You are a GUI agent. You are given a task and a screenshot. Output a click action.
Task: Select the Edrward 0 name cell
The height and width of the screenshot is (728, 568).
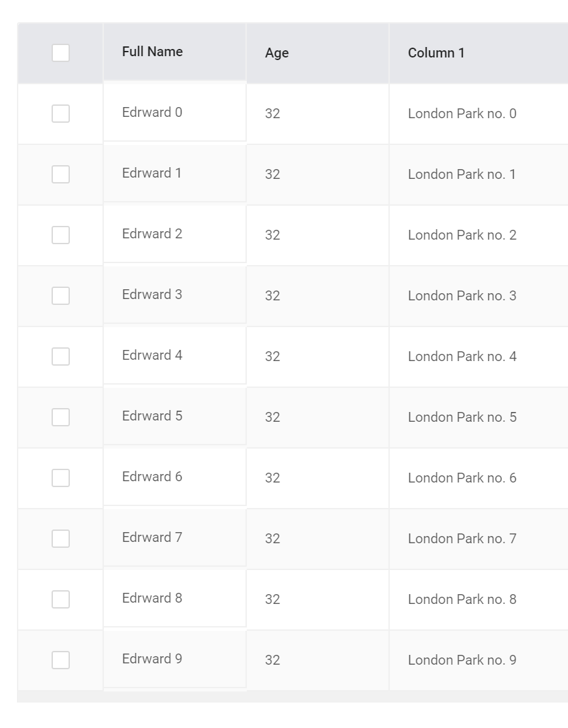151,112
